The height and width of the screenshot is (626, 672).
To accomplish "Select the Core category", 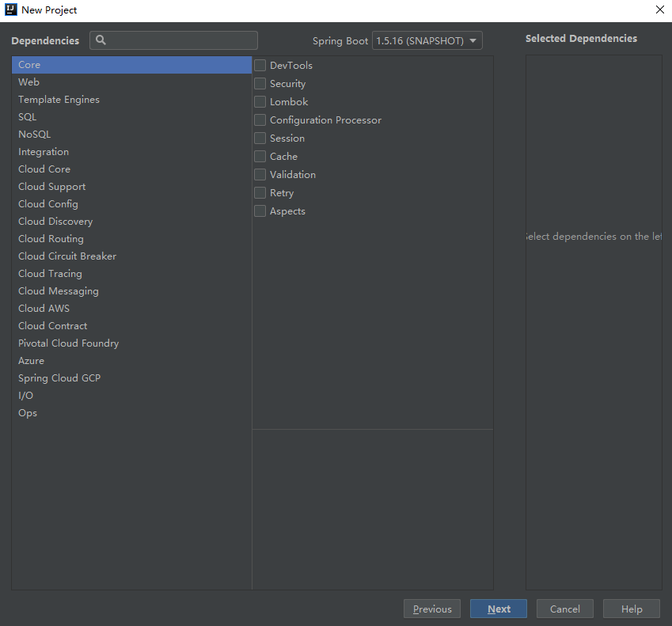I will [x=131, y=65].
